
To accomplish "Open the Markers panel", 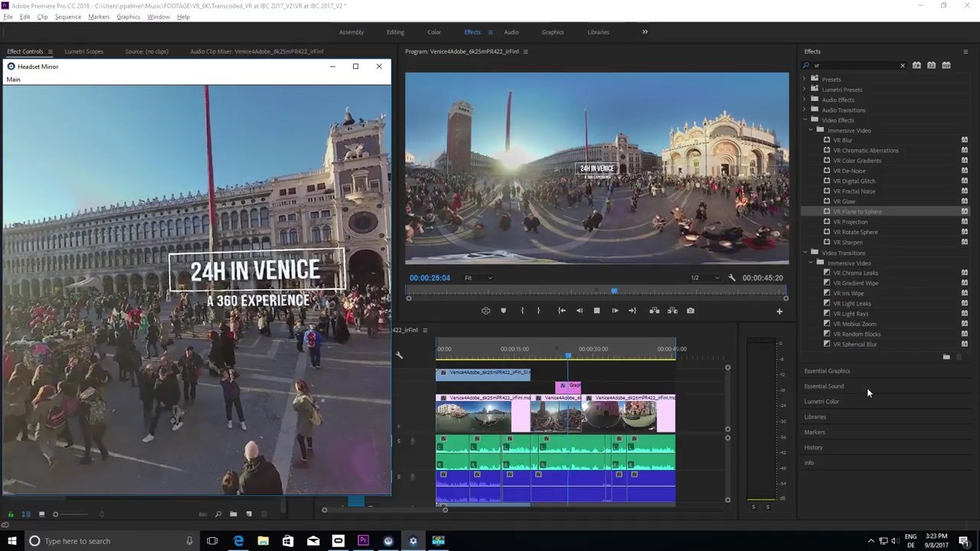I will (815, 432).
